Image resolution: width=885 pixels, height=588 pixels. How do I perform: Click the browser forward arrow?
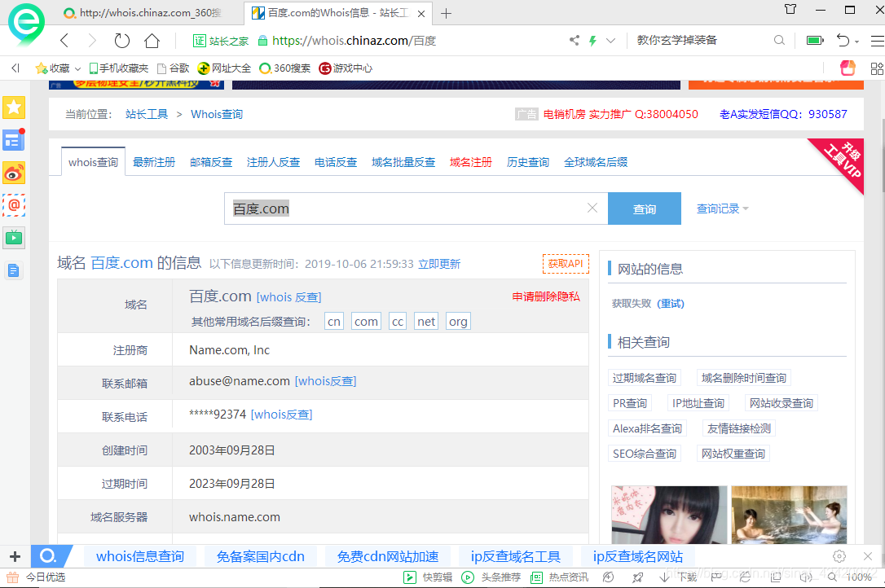click(x=92, y=41)
